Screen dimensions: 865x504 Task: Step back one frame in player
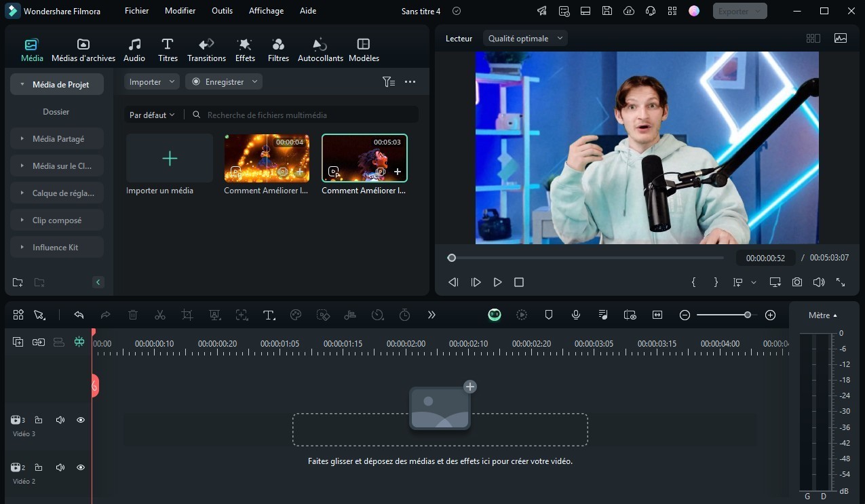454,282
